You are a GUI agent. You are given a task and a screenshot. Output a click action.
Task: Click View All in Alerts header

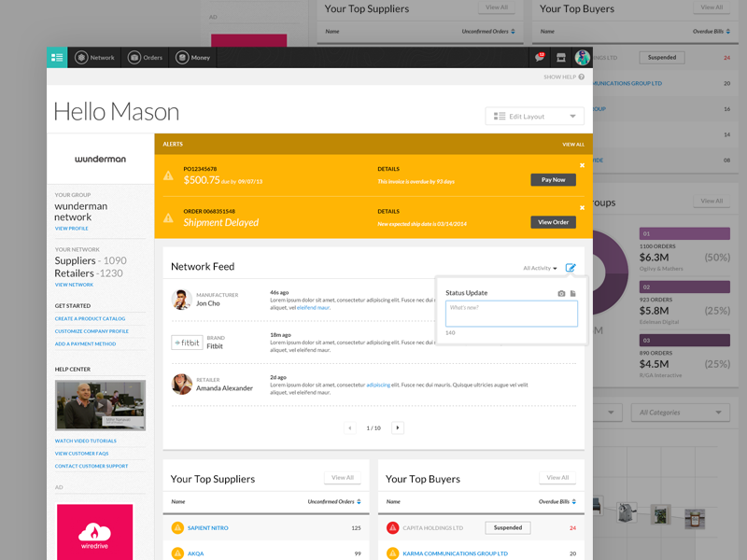[573, 145]
